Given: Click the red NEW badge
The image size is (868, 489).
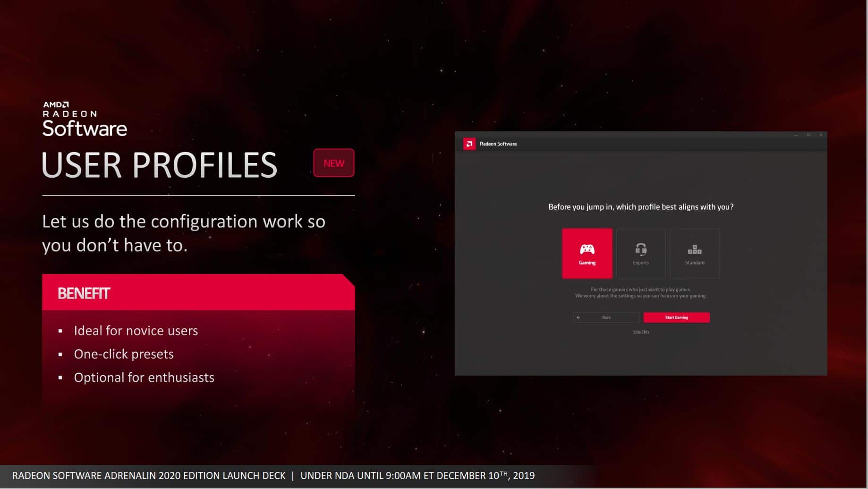Looking at the screenshot, I should click(333, 163).
